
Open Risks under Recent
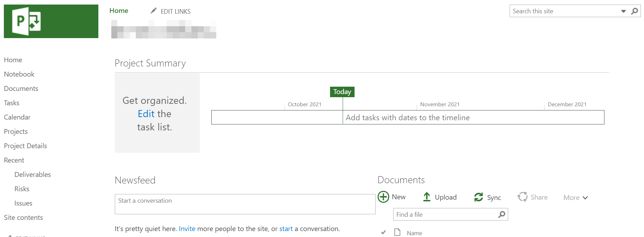pyautogui.click(x=22, y=189)
